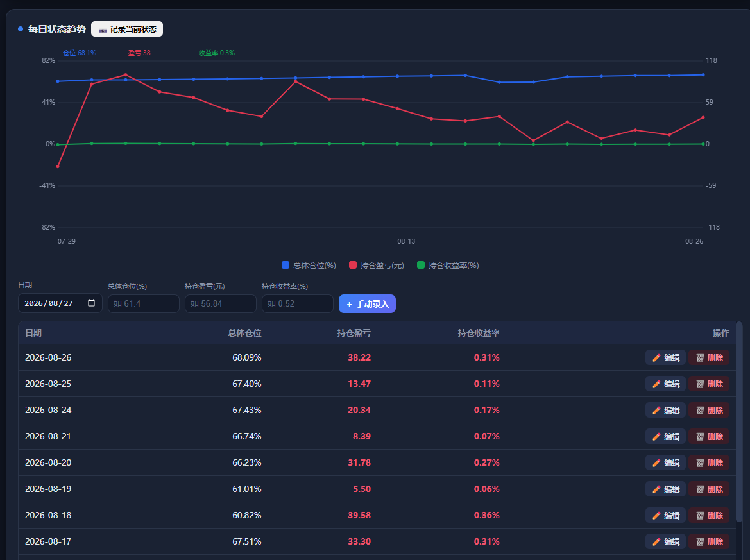Click the 08-13 x-axis label
This screenshot has width=750, height=560.
406,241
